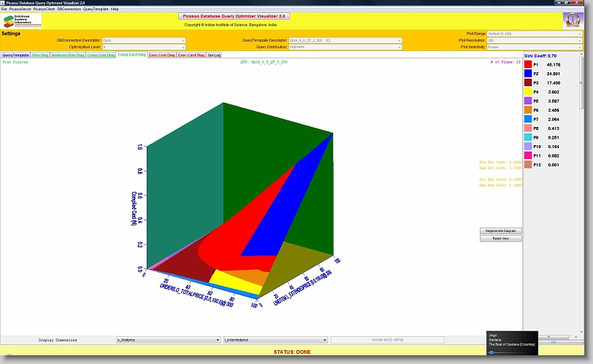
Task: Switch to the Reduced Plan Diag tab
Action: coord(69,55)
